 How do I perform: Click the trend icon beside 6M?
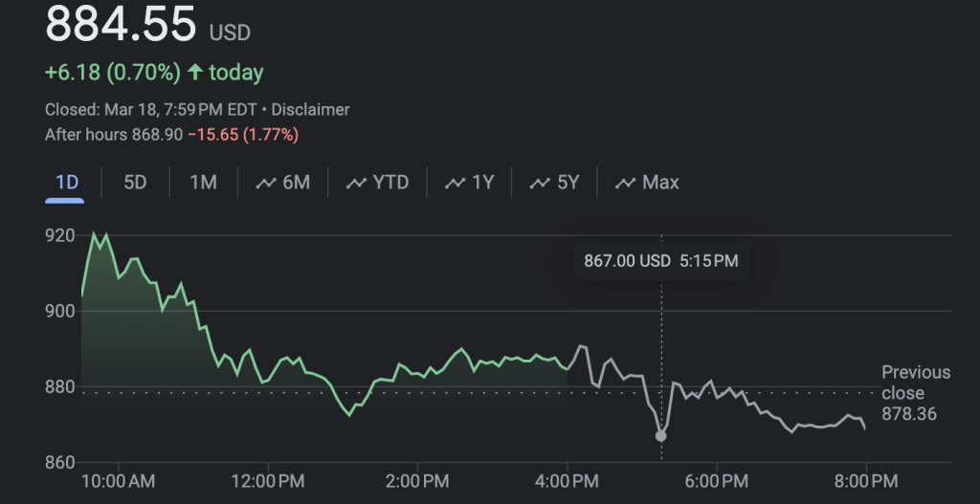tap(266, 183)
